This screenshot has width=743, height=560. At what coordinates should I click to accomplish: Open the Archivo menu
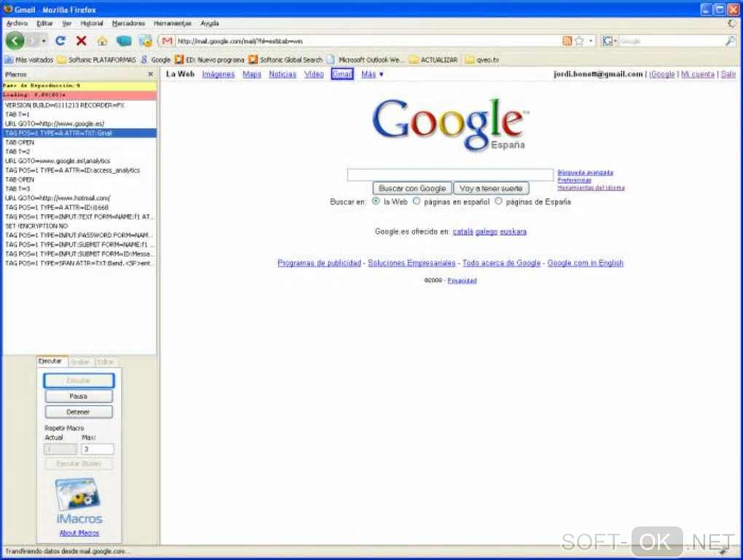17,23
